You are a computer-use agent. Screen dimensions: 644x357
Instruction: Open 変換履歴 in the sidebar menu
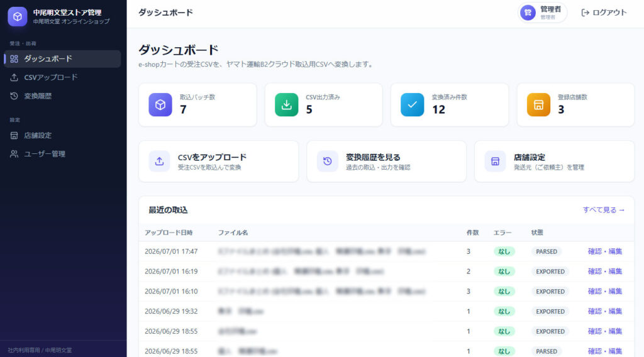coord(62,96)
